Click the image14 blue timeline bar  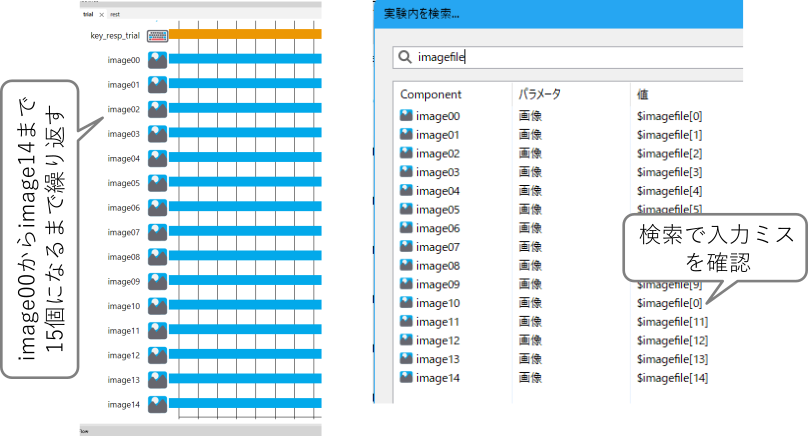pyautogui.click(x=245, y=403)
